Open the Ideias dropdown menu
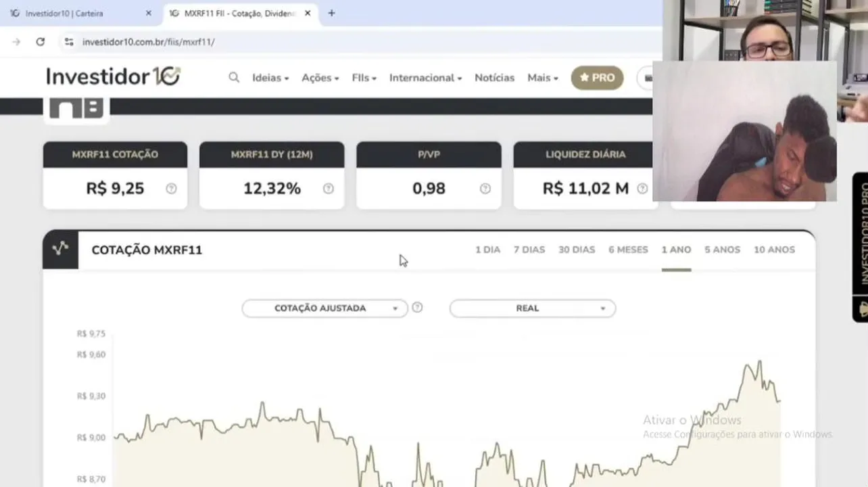The height and width of the screenshot is (487, 868). tap(270, 78)
